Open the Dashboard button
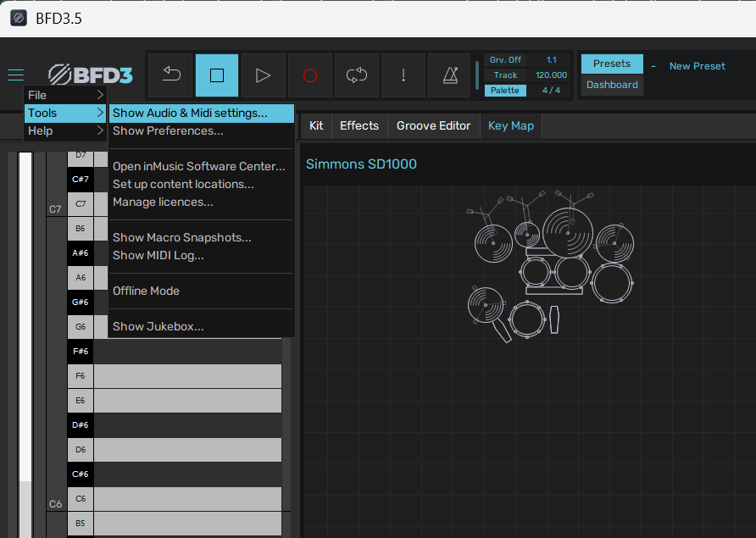756x538 pixels. (612, 85)
